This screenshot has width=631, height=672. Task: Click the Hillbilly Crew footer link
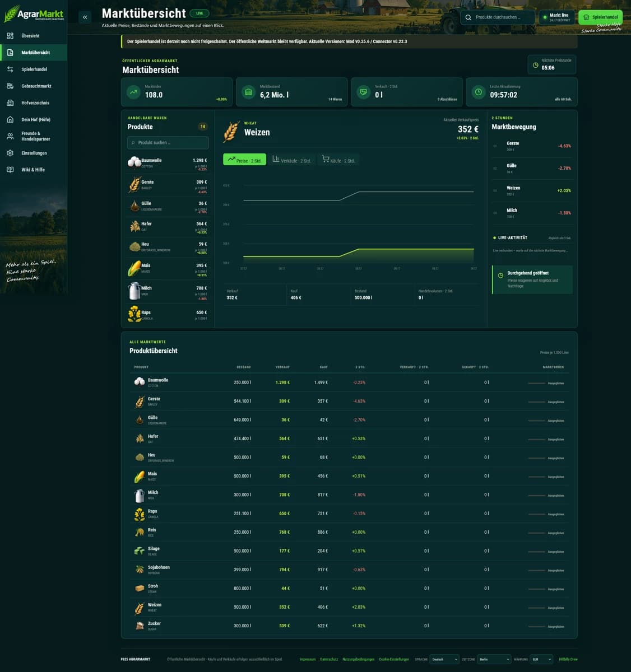(x=568, y=659)
